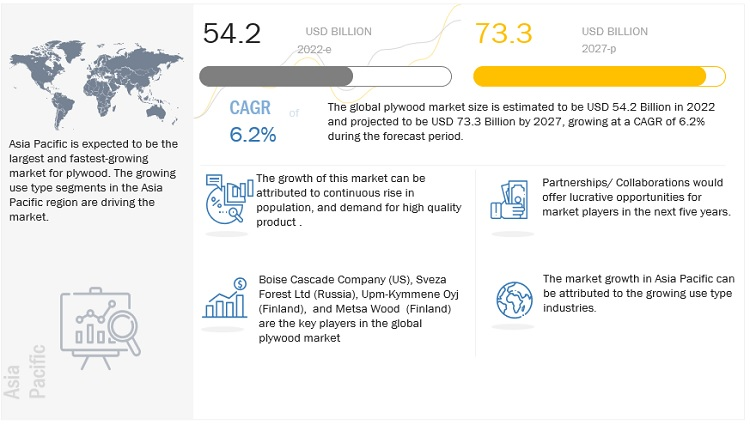Click the continuous rise in population text
Image resolution: width=750 pixels, height=425 pixels.
click(x=359, y=200)
